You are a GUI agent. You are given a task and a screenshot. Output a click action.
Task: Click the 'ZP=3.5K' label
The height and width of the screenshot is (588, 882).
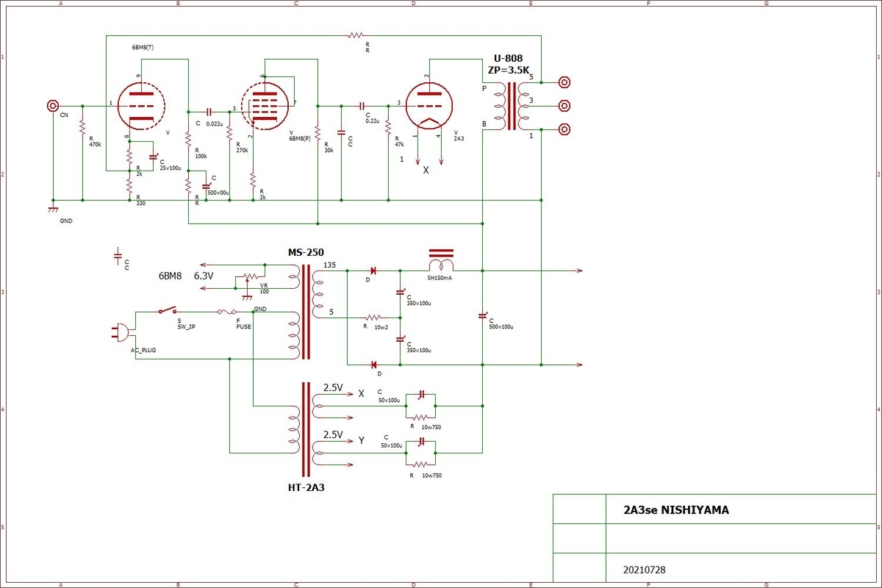coord(508,71)
